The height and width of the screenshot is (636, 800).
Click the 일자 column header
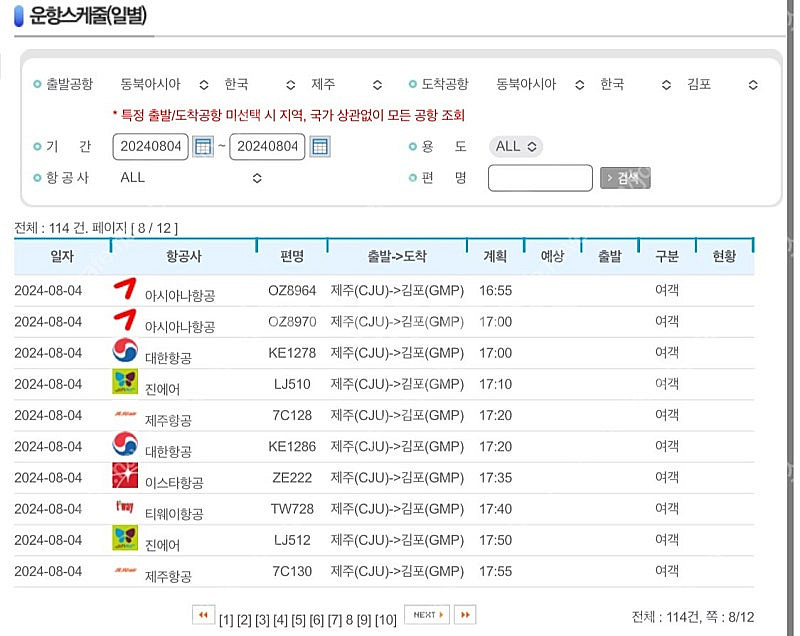[x=62, y=256]
